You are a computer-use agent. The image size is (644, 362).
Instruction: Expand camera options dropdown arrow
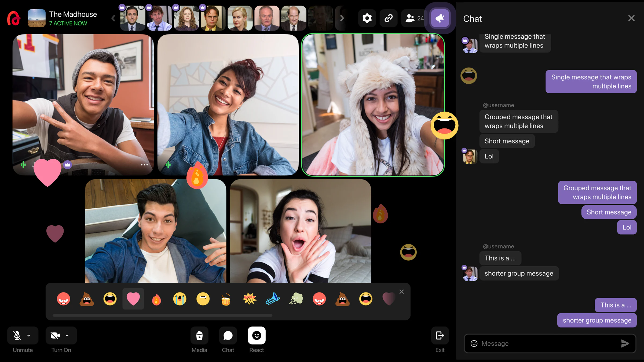coord(67,335)
